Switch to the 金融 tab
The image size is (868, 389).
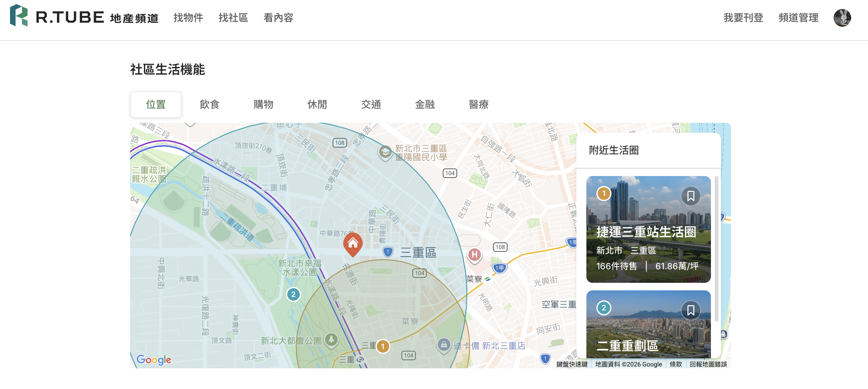(x=425, y=104)
